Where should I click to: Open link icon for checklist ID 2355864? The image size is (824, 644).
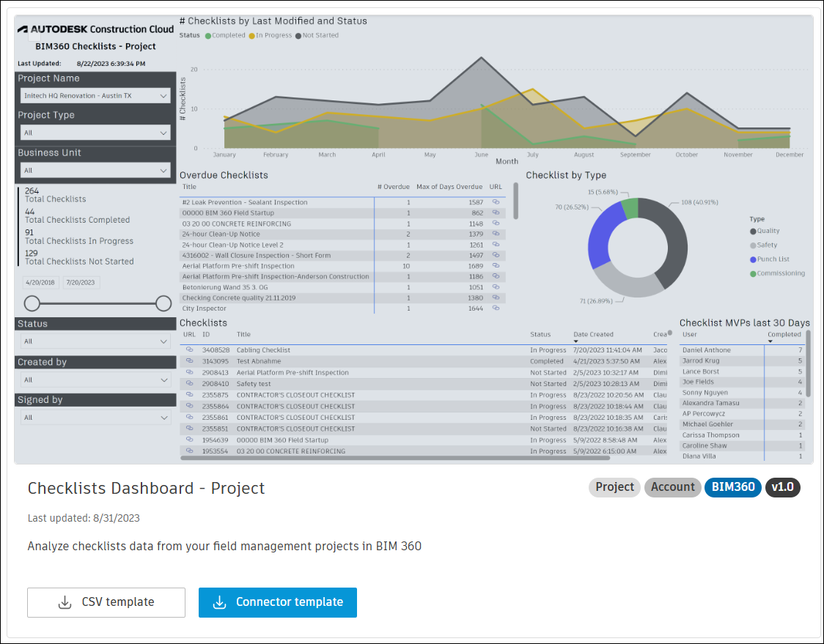pyautogui.click(x=190, y=405)
